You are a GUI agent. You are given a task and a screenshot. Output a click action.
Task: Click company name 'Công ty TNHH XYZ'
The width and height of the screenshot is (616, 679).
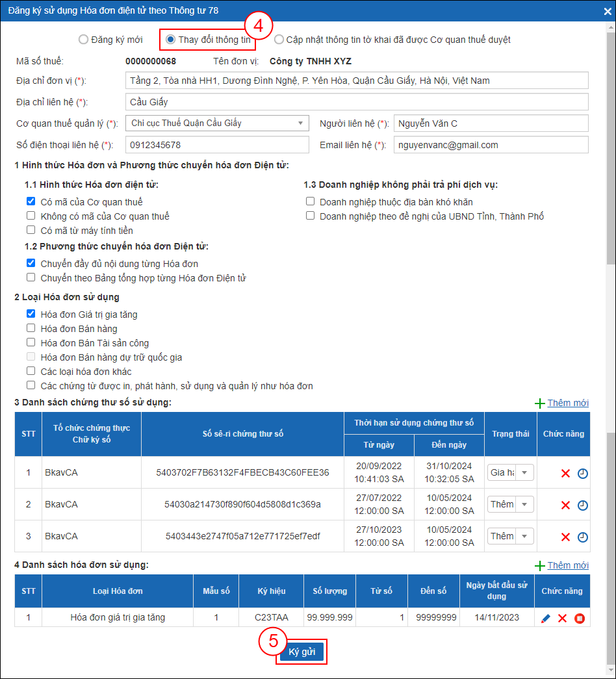point(311,62)
